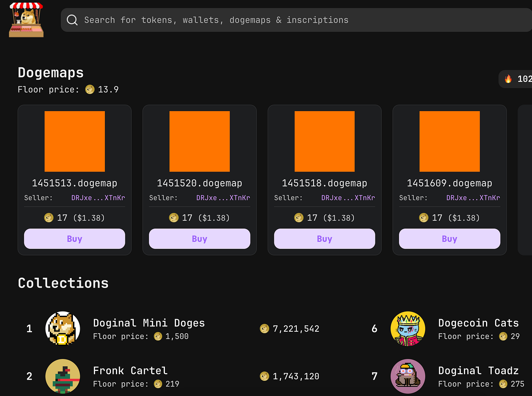
Task: Open the Doginal Toadz collection name
Action: [x=478, y=371]
